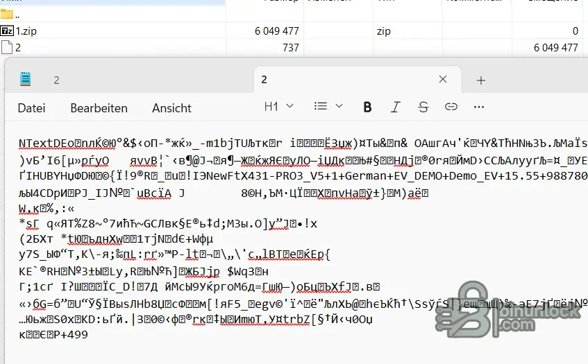Apply italic formatting in Notepad
The height and width of the screenshot is (364, 588).
(395, 107)
